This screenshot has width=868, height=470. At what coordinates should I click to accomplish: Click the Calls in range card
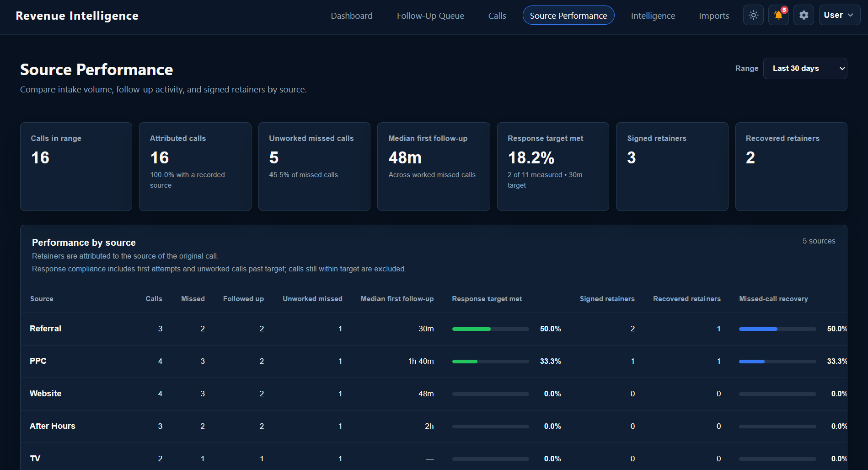point(76,166)
